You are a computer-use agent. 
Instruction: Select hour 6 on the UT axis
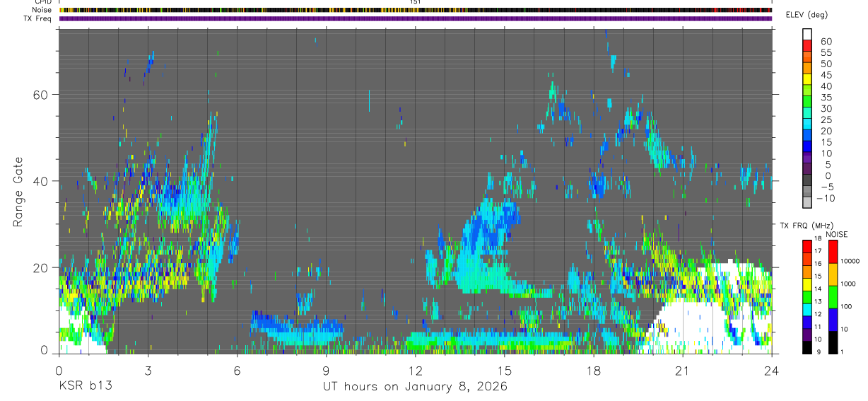click(237, 370)
